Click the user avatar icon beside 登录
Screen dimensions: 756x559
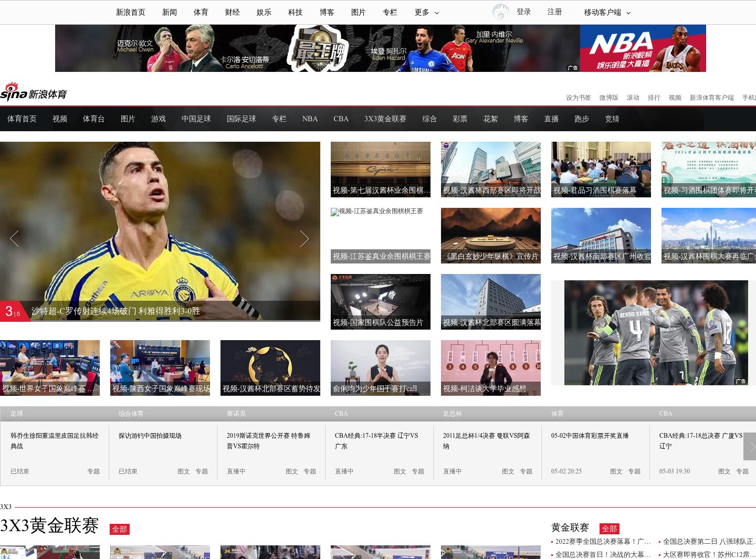501,12
